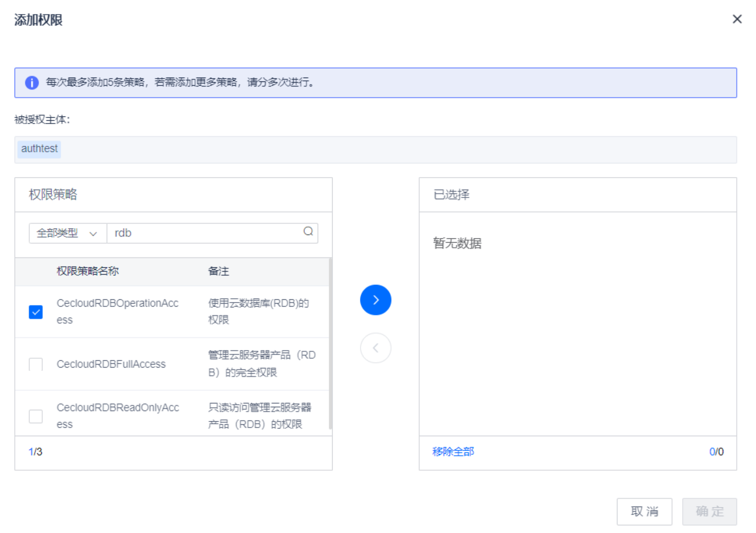Click the 权限策略名称 column header
This screenshot has height=533, width=756.
point(88,271)
